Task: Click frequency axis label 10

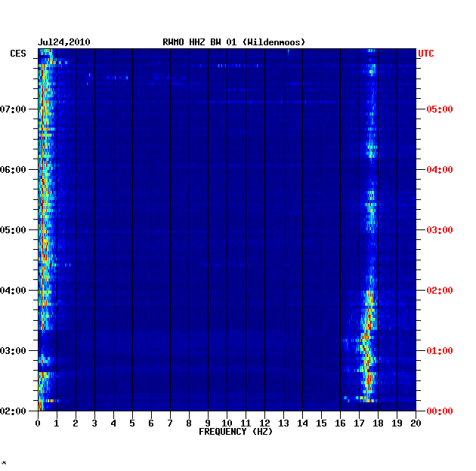Action: pyautogui.click(x=227, y=423)
